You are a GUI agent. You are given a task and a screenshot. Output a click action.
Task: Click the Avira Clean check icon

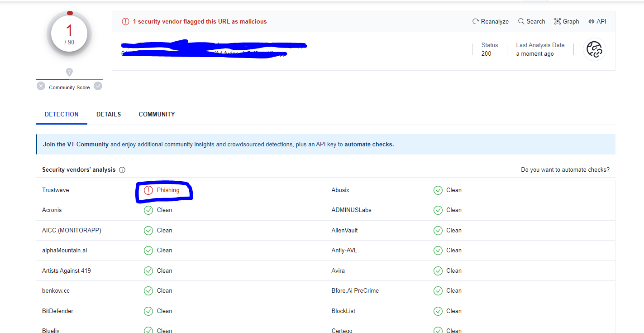(438, 271)
